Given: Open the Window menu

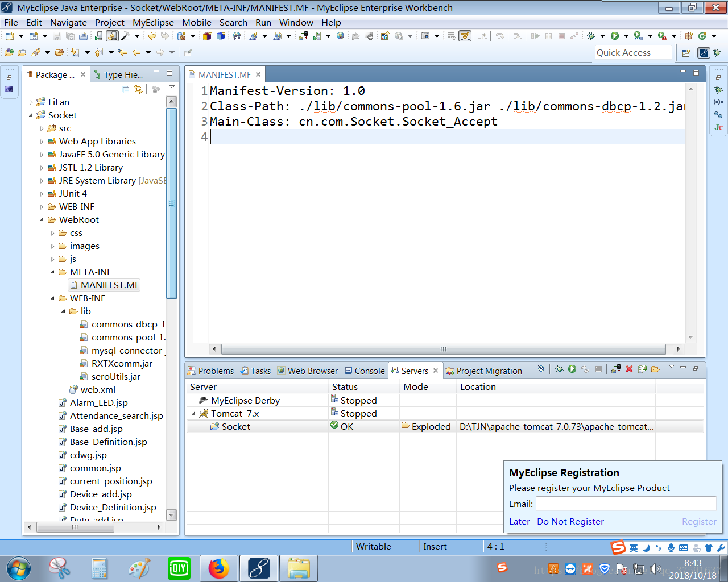Looking at the screenshot, I should click(x=296, y=22).
